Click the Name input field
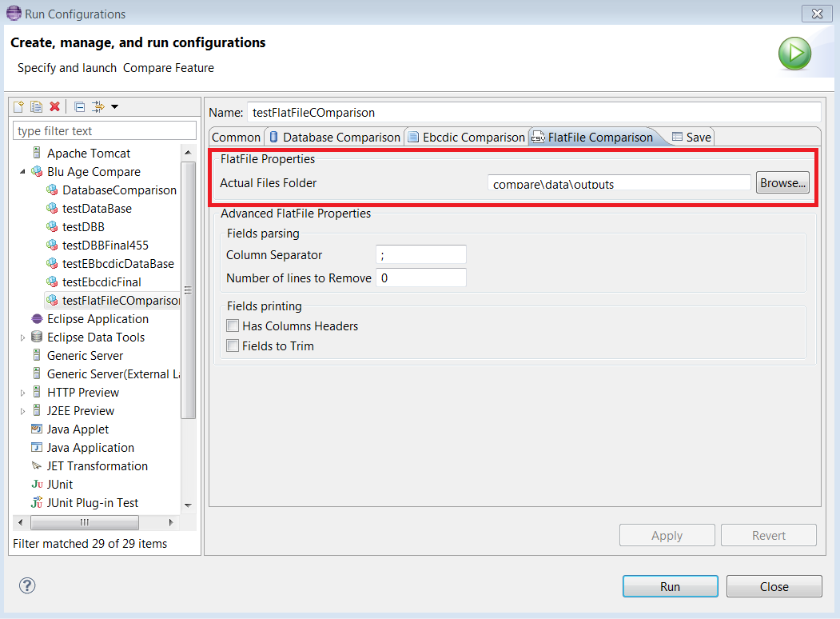 click(534, 112)
